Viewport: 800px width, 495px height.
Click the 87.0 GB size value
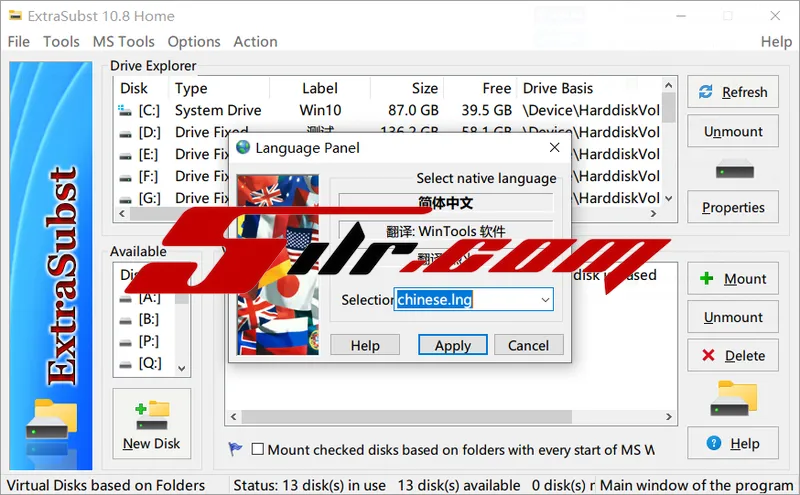pyautogui.click(x=413, y=110)
